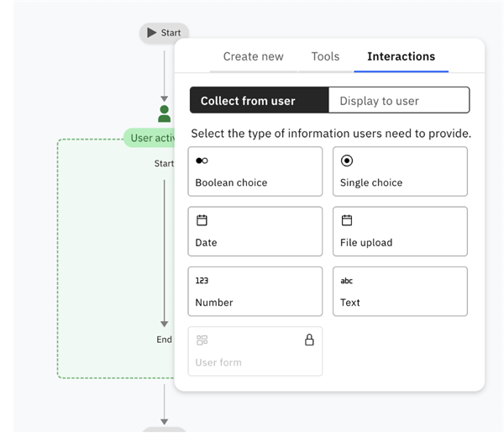504x443 pixels.
Task: Choose the Single choice option card
Action: [400, 171]
